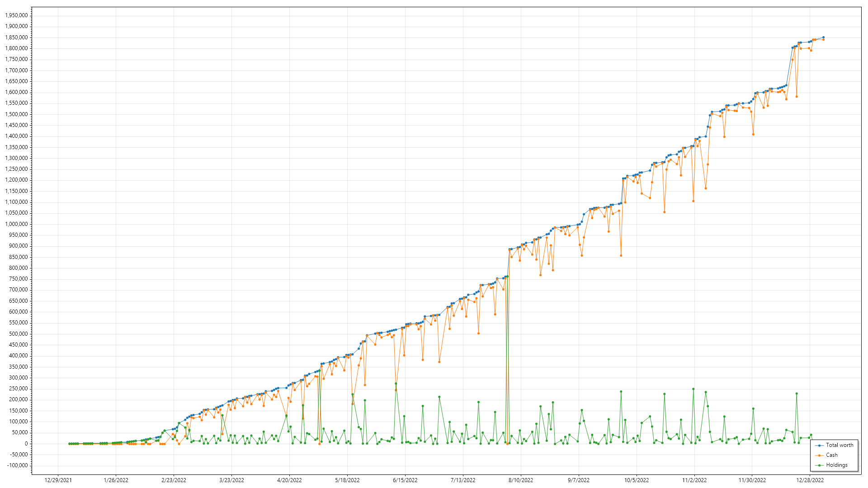Click the green Holdings legend marker
This screenshot has height=488, width=868.
pos(820,465)
